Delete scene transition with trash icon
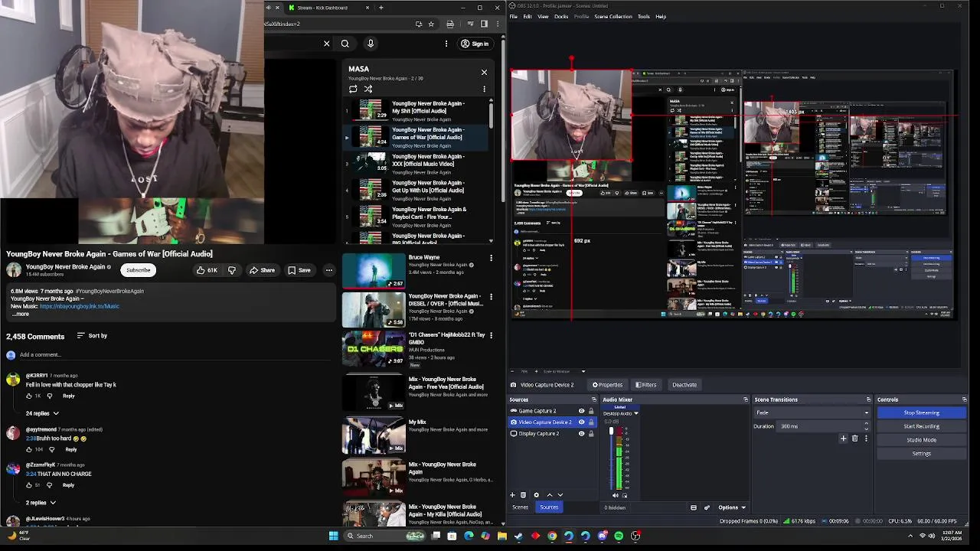The width and height of the screenshot is (980, 551). pyautogui.click(x=854, y=439)
